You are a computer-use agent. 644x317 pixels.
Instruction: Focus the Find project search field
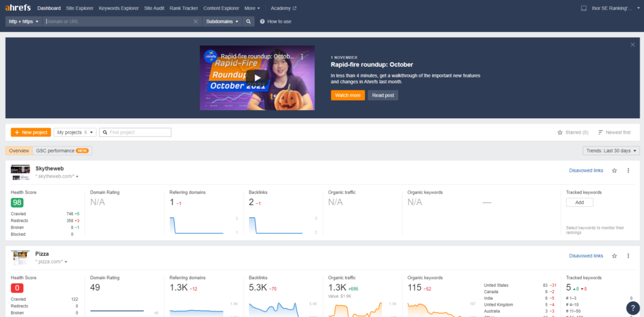point(135,132)
